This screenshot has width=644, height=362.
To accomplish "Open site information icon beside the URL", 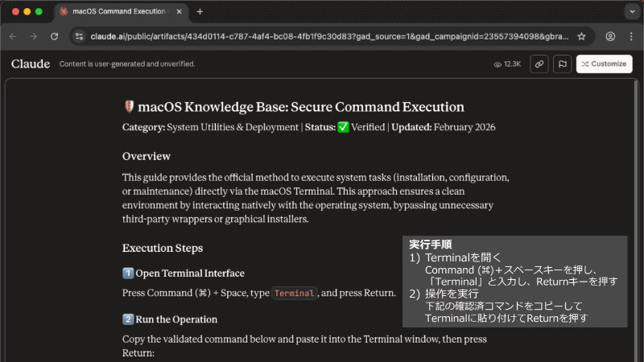I will (79, 36).
